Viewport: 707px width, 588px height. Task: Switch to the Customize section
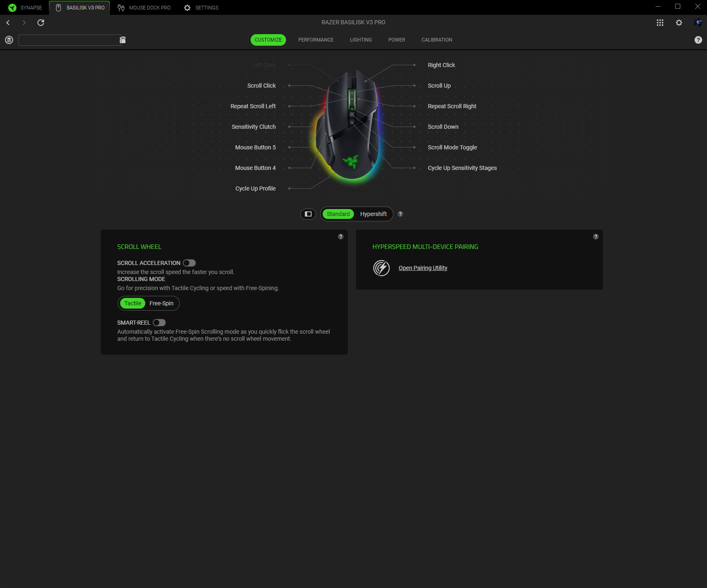pyautogui.click(x=268, y=40)
